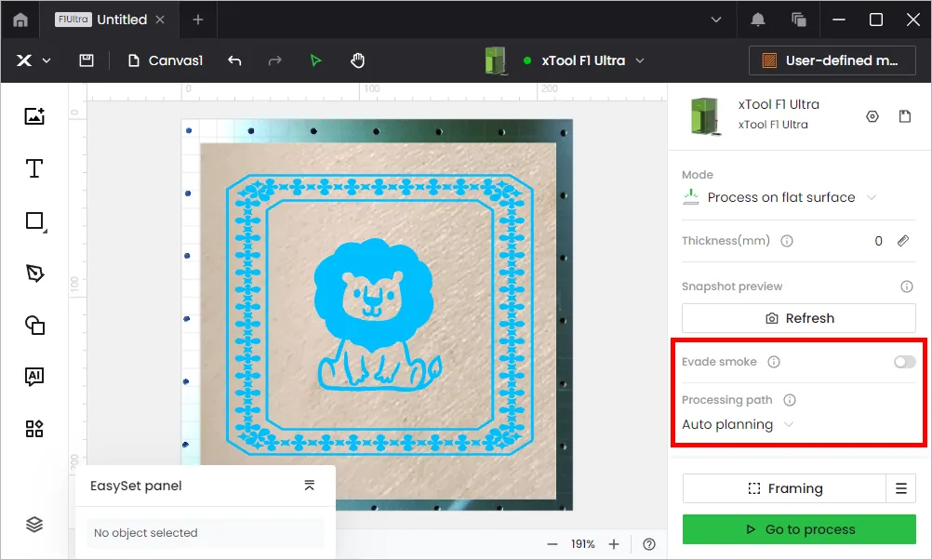Show the Snapshot preview info icon
This screenshot has width=932, height=560.
(x=907, y=287)
